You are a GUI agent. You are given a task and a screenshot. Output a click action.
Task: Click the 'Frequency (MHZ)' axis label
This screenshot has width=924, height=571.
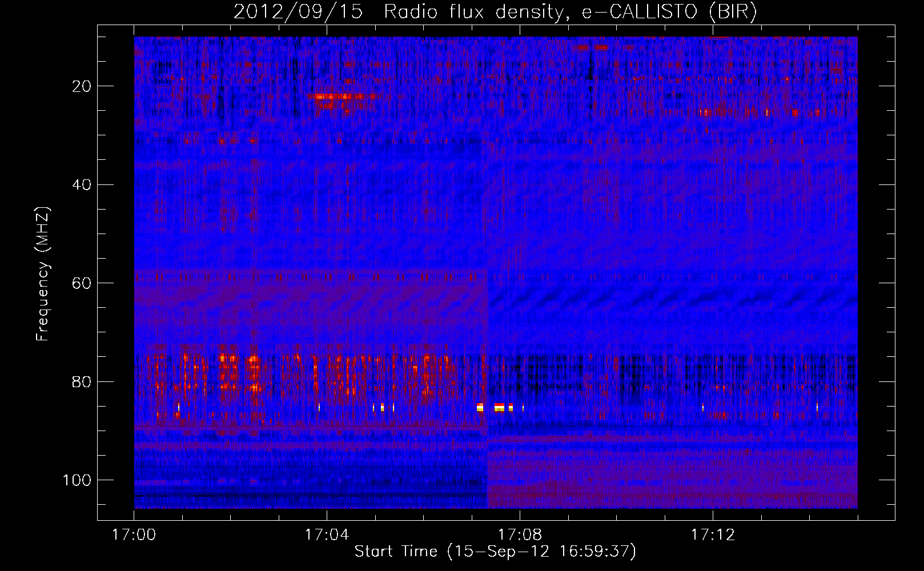pyautogui.click(x=43, y=274)
